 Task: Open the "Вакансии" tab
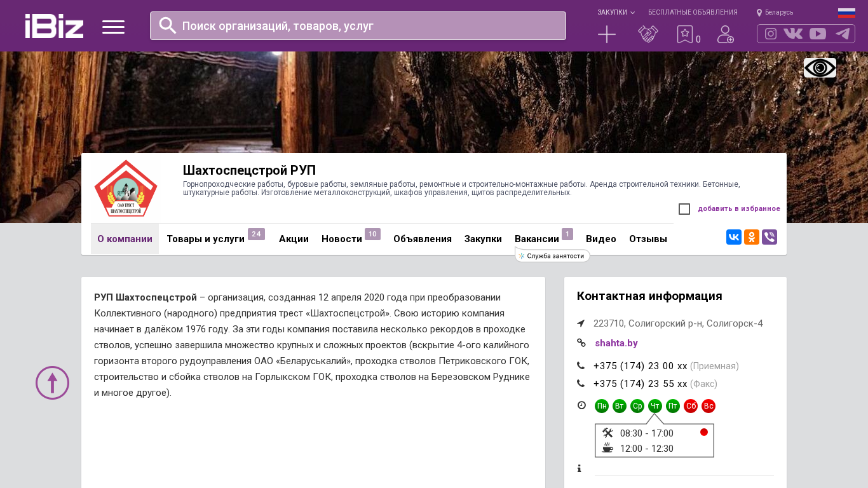pyautogui.click(x=537, y=239)
